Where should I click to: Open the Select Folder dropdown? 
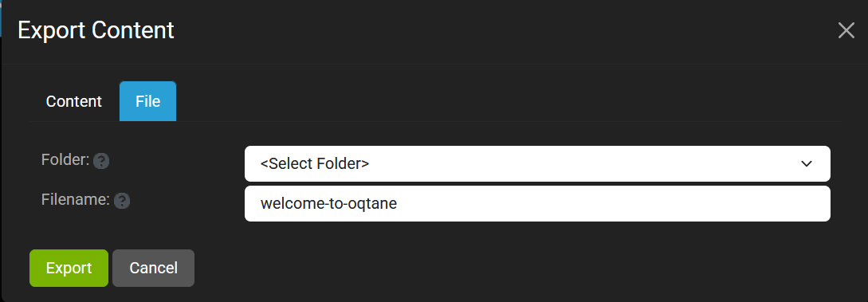point(537,163)
